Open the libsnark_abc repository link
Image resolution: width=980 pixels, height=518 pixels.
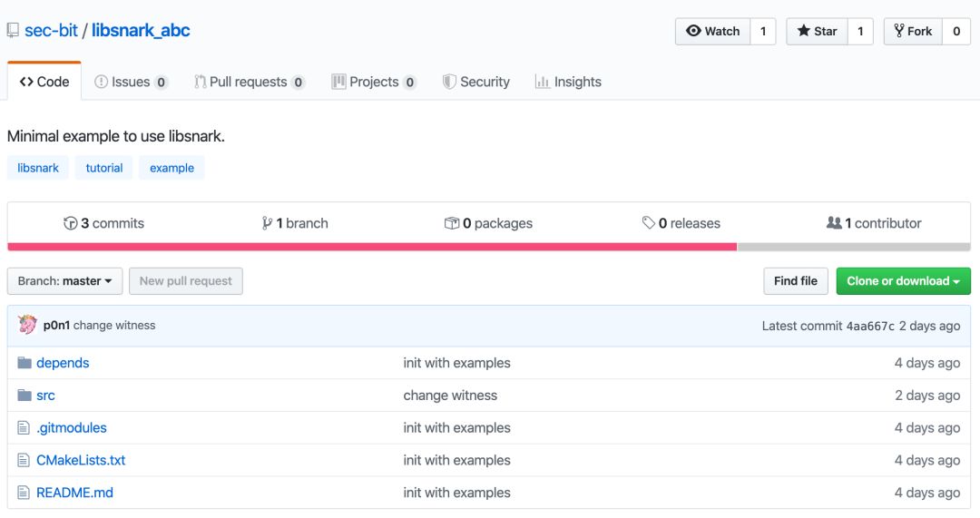click(141, 30)
